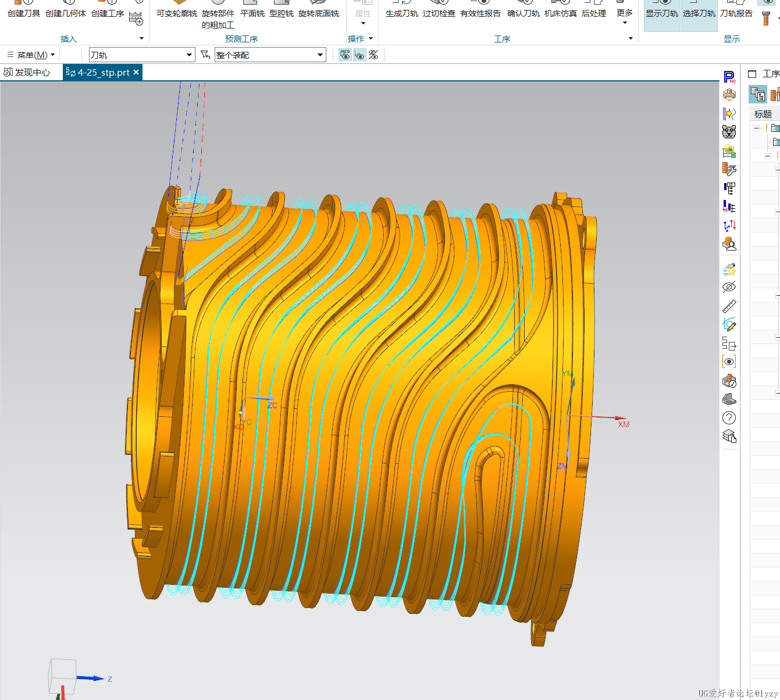Open the coordinate axes arrows icon
The width and height of the screenshot is (780, 700).
click(x=729, y=225)
